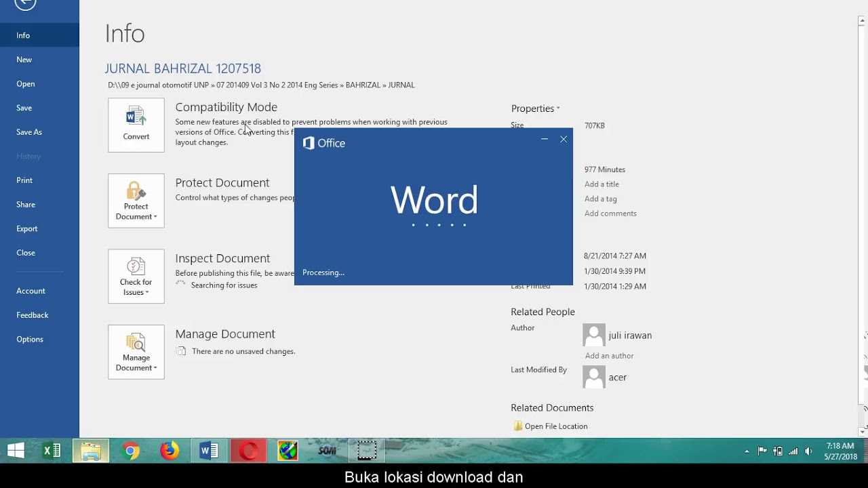Viewport: 868px width, 488px height.
Task: Click the 977 Minutes editing time value
Action: (605, 169)
